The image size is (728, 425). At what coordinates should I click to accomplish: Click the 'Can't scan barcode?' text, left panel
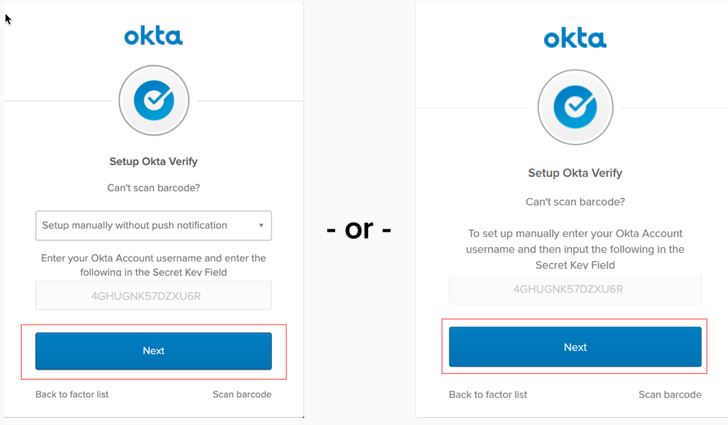tap(153, 188)
